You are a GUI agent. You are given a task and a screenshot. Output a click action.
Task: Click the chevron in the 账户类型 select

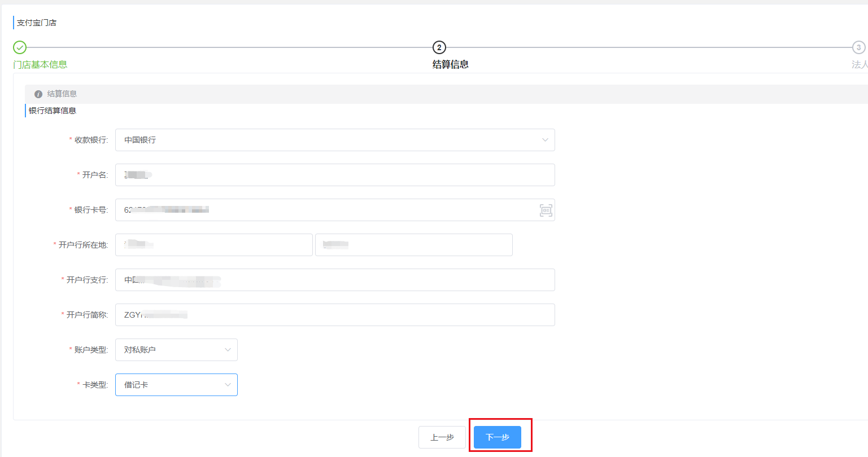(x=228, y=350)
